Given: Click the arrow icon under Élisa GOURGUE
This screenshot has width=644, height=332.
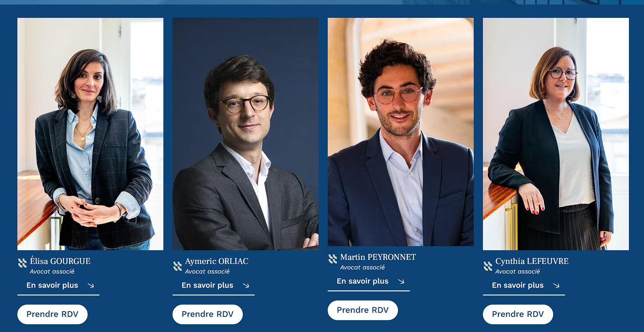Looking at the screenshot, I should coord(90,285).
